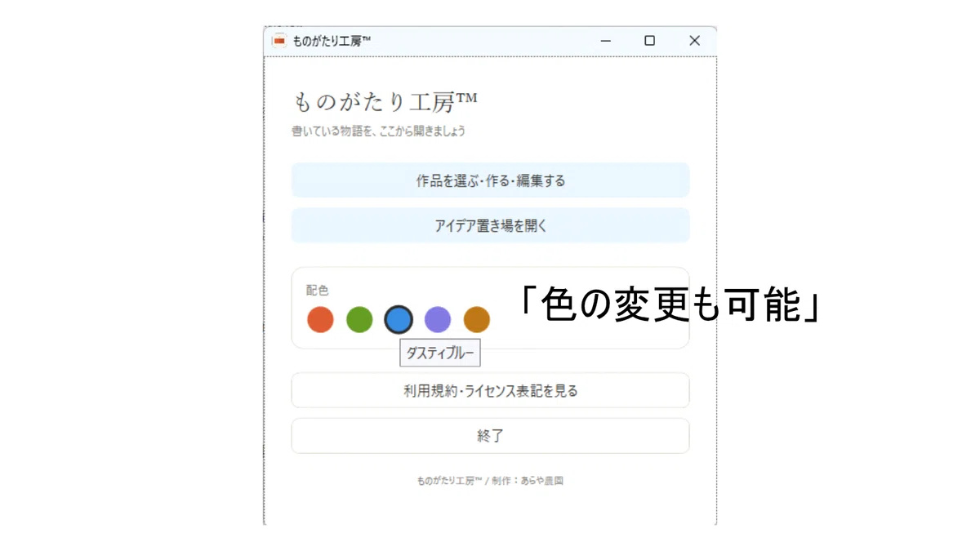Select the purple color swatch
The image size is (980, 551).
(x=438, y=319)
